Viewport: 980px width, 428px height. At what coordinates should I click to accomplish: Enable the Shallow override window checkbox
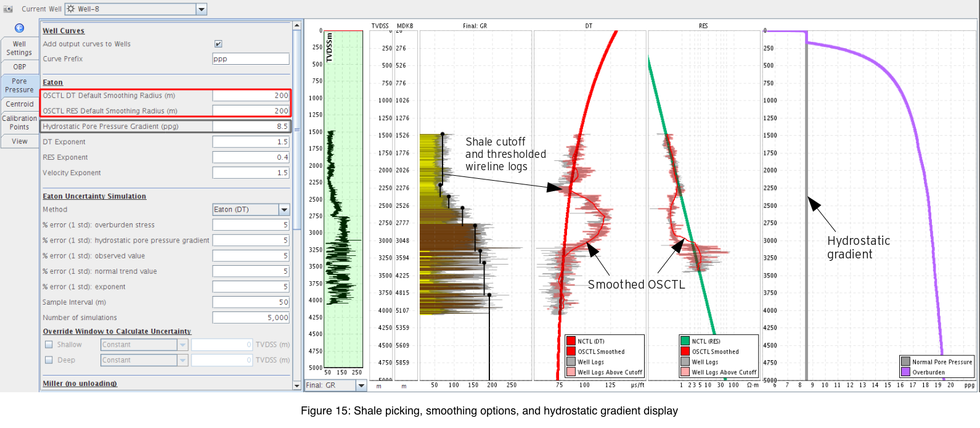point(49,345)
